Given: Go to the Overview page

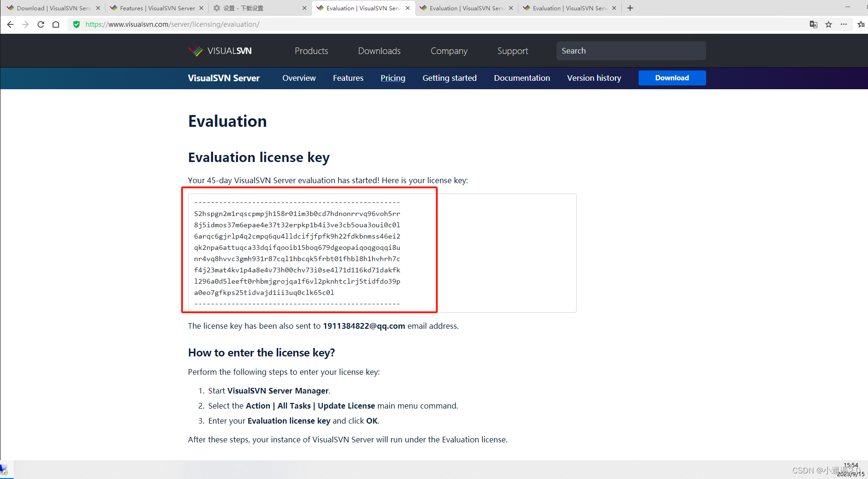Looking at the screenshot, I should (299, 78).
